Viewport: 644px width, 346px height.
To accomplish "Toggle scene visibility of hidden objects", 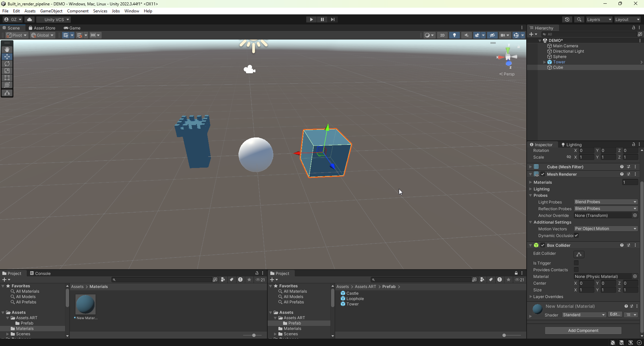I will (x=492, y=35).
